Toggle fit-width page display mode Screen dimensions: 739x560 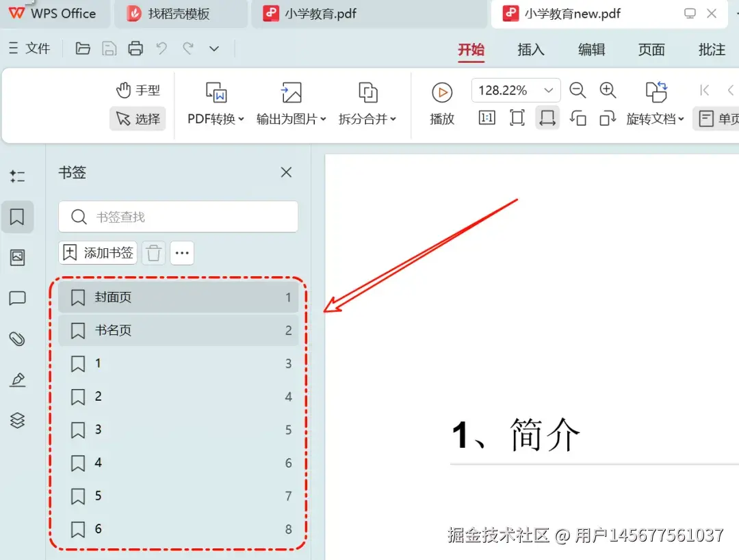547,118
